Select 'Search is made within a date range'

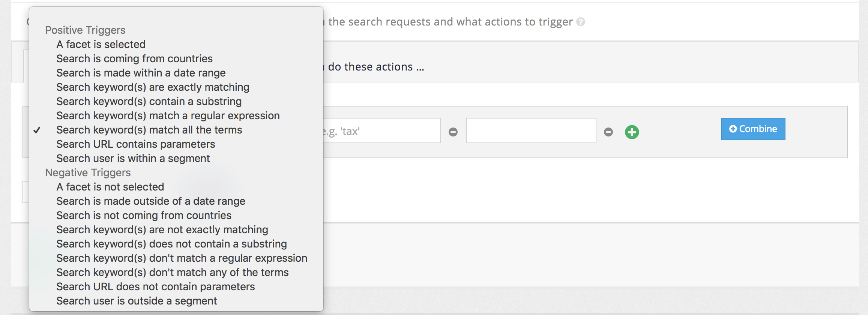click(x=141, y=73)
